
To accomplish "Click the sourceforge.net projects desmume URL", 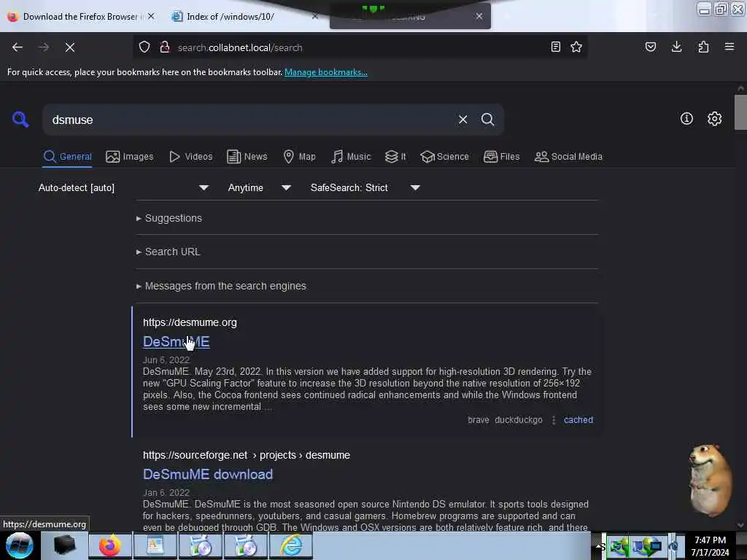I will point(247,455).
